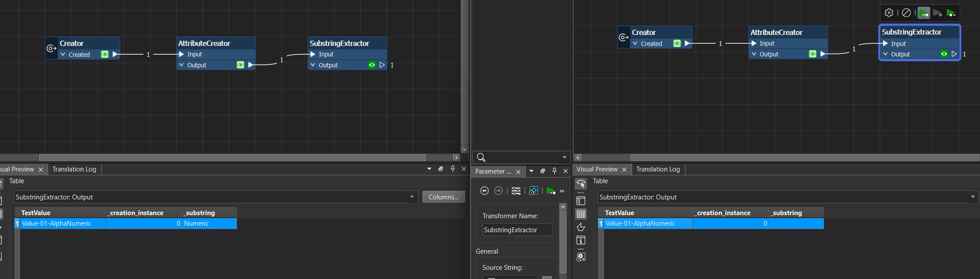This screenshot has height=279, width=980.
Task: Click the Created output port arrow in the left canvas
Action: tap(115, 54)
